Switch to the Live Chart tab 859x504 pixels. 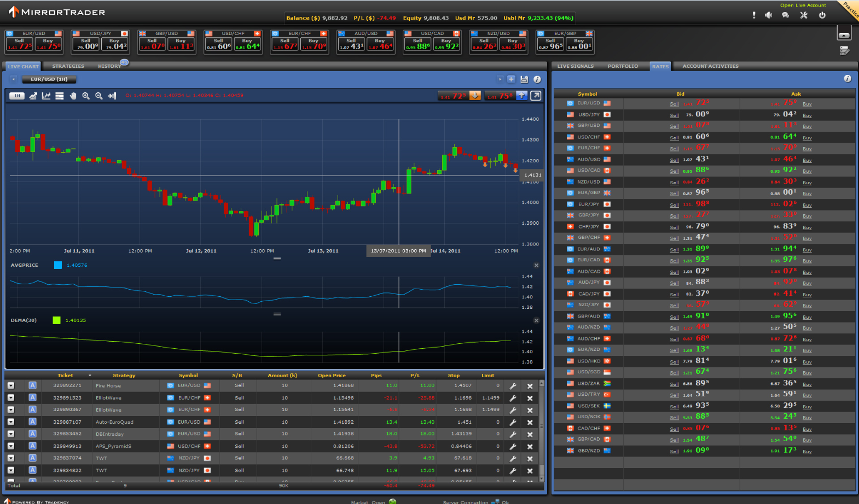click(23, 66)
